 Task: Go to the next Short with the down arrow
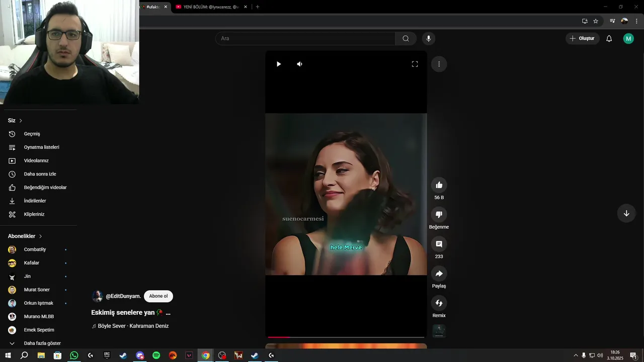626,213
